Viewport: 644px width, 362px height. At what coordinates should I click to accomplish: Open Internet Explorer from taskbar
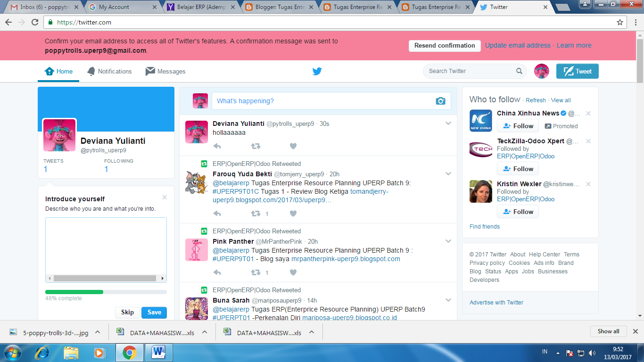coord(42,352)
